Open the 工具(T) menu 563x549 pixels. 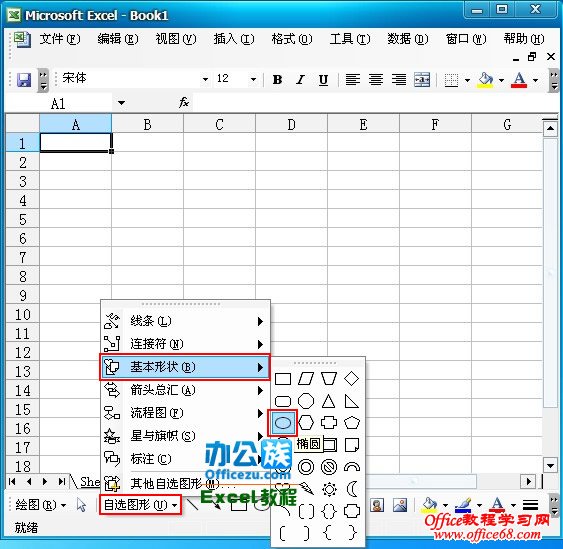point(350,38)
